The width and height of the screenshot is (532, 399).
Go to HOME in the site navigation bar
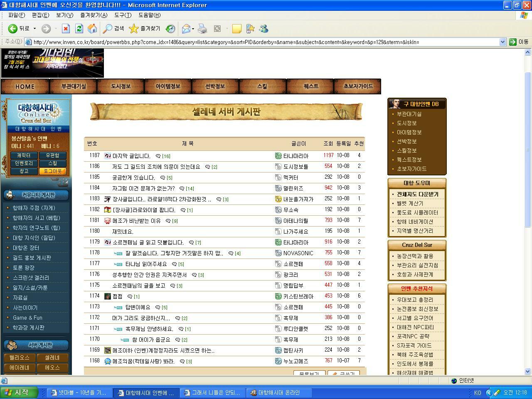(x=25, y=86)
